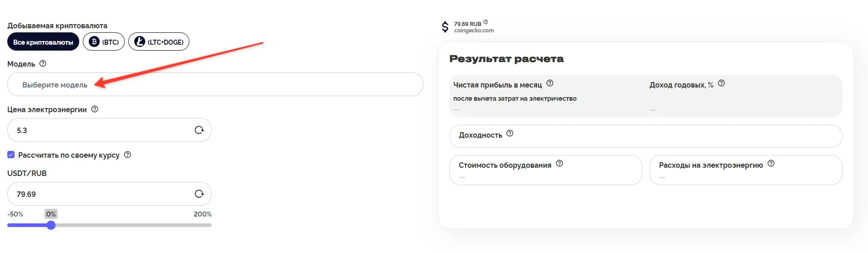Choose the LTC+DOGE cryptocurrency filter

[159, 42]
